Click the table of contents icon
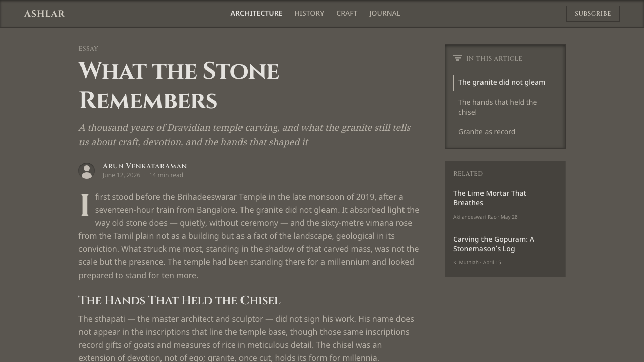This screenshot has width=644, height=362. point(458,58)
